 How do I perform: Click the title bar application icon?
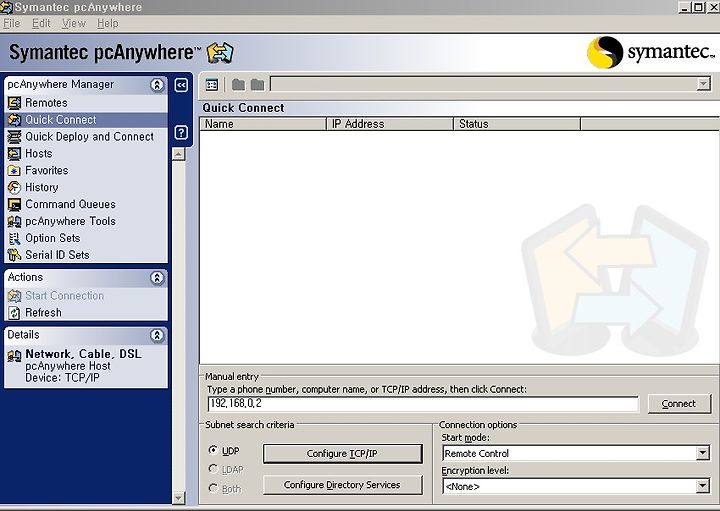pyautogui.click(x=6, y=7)
